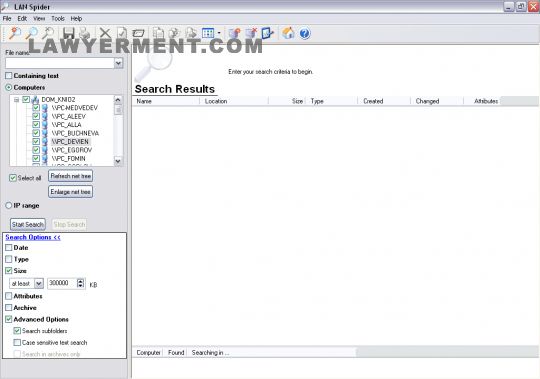Uncheck the Select all checkbox
This screenshot has height=379, width=540.
[13, 178]
